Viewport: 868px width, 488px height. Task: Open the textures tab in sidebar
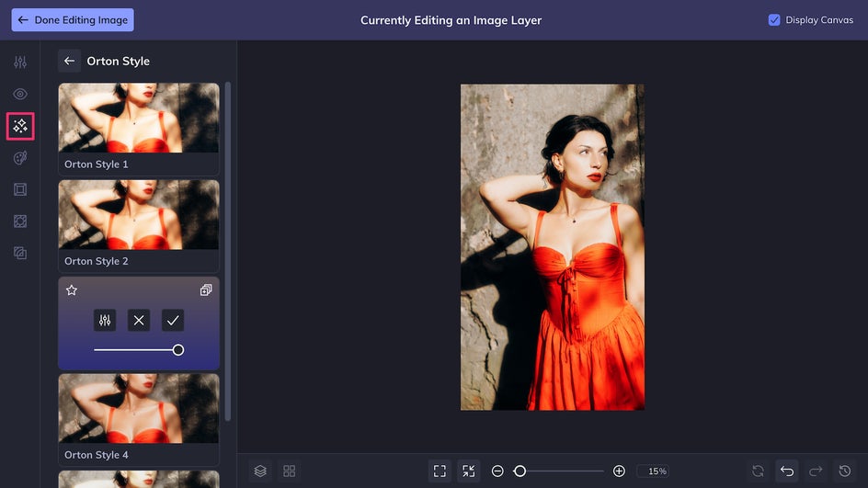(20, 221)
